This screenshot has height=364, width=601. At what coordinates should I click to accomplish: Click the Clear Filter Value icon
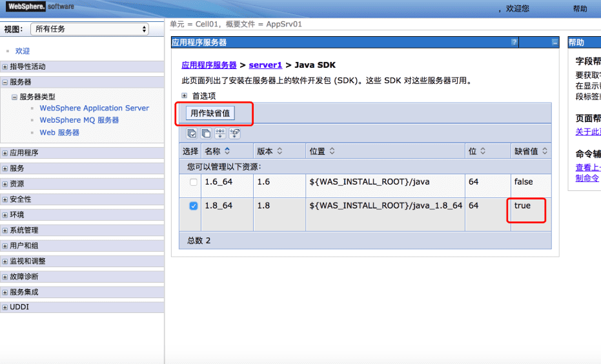pyautogui.click(x=234, y=133)
